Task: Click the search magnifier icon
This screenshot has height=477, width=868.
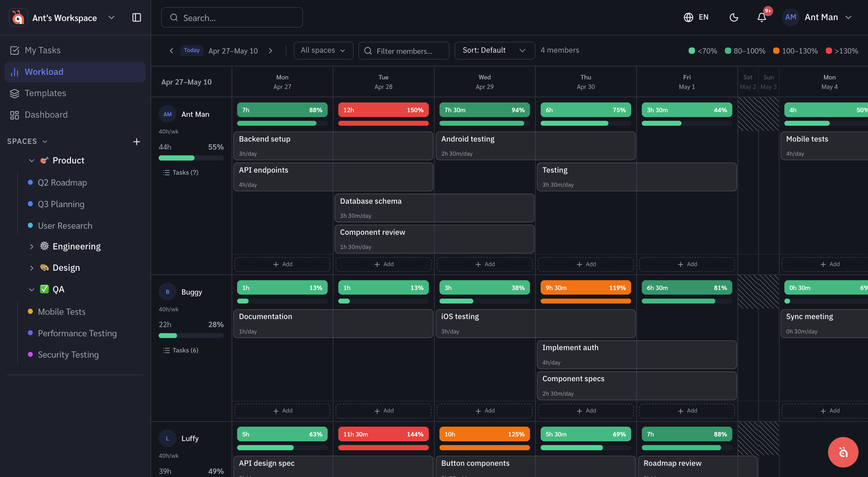Action: pyautogui.click(x=174, y=18)
